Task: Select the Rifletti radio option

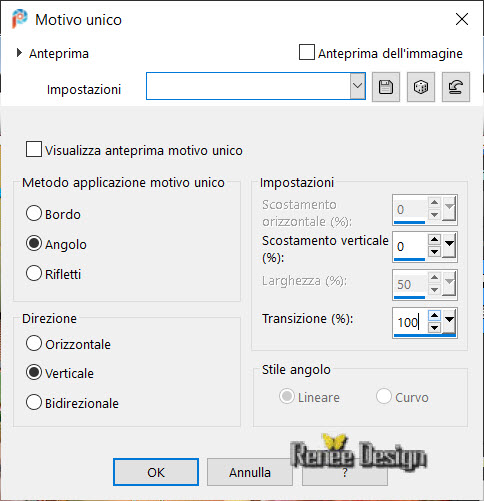Action: pos(34,273)
